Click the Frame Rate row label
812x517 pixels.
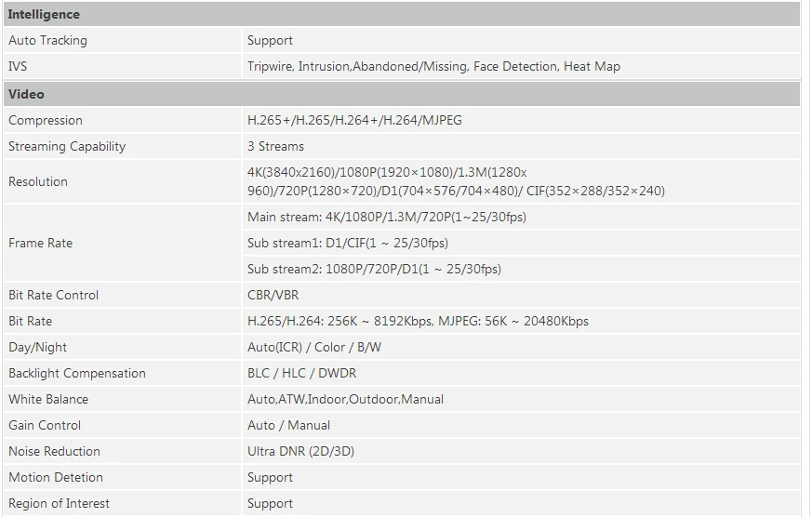[x=40, y=244]
